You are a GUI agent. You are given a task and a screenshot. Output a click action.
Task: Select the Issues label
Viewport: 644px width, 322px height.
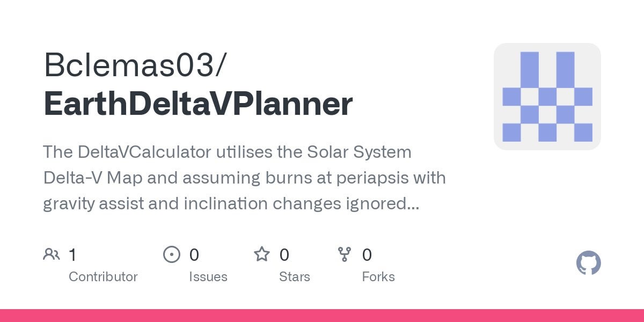[208, 277]
